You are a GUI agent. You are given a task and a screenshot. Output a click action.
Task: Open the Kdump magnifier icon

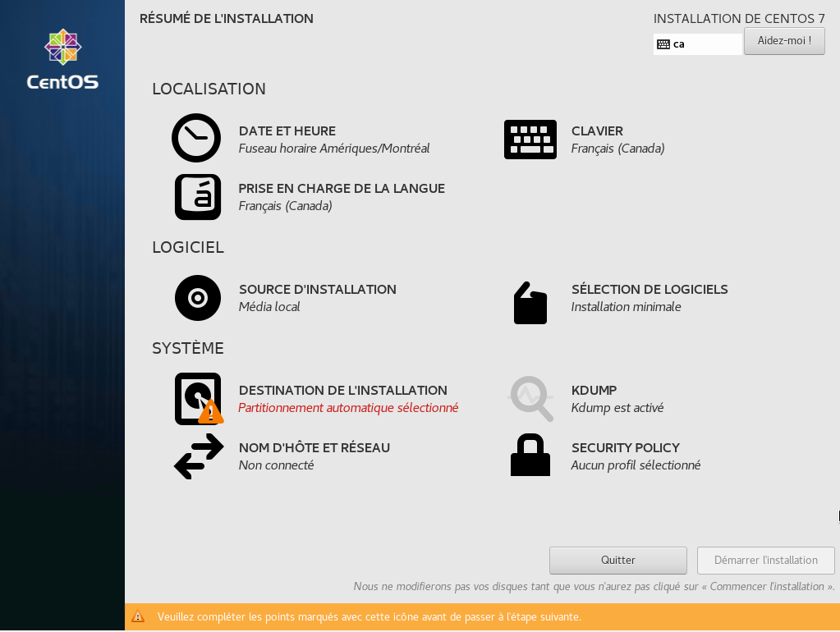pyautogui.click(x=530, y=398)
